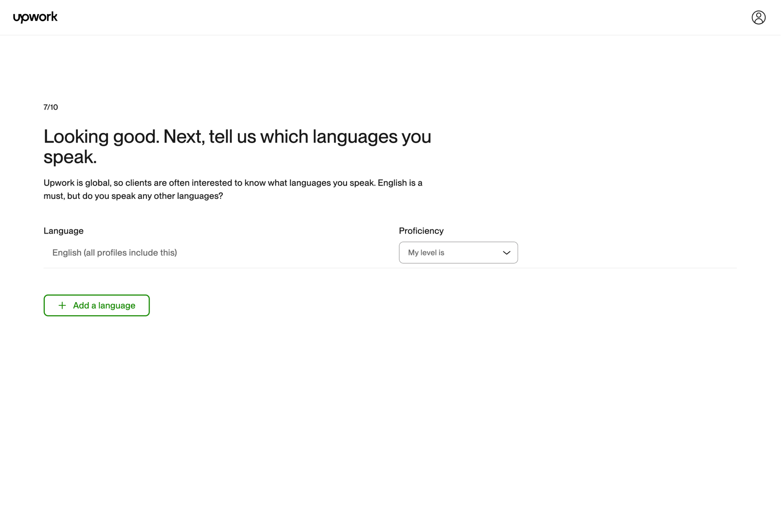Click the "Looking good" heading first line
Screen dimensions: 781x532
(x=237, y=136)
